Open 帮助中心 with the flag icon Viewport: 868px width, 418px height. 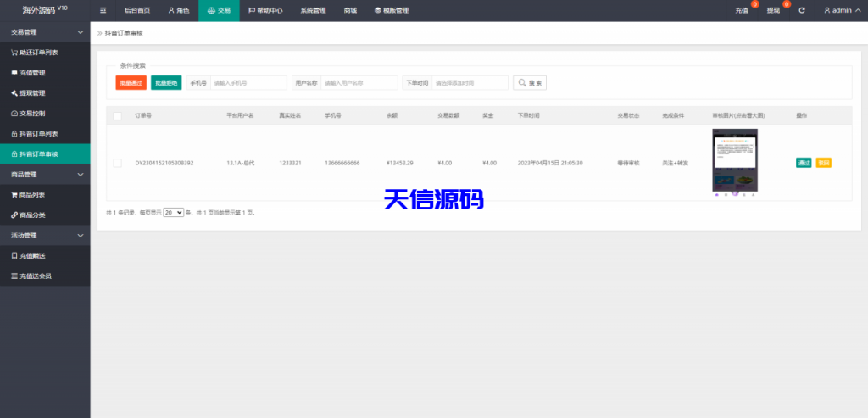pyautogui.click(x=265, y=10)
